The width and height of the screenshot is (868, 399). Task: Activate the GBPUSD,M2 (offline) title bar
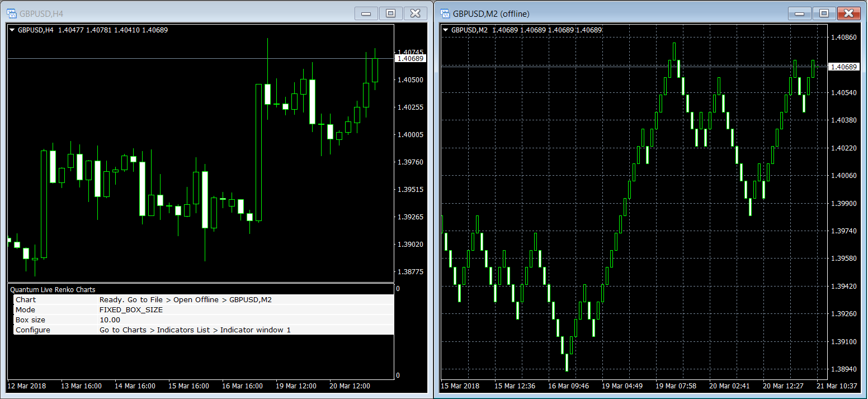(615, 13)
